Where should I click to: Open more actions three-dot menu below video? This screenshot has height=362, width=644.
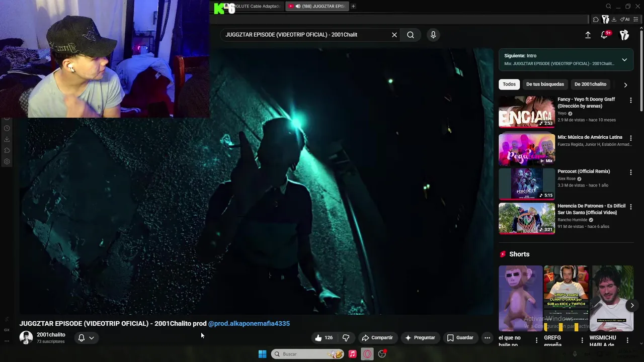coord(487,338)
